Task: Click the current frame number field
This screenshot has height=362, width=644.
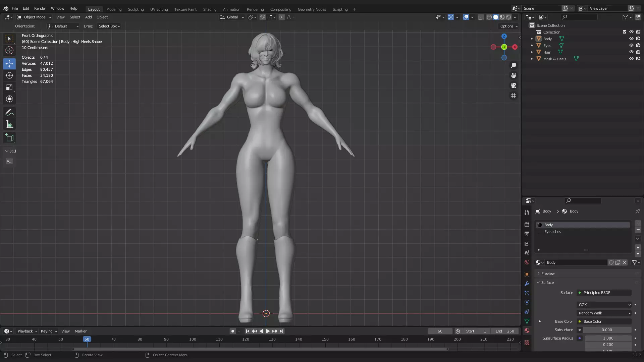Action: (440, 331)
